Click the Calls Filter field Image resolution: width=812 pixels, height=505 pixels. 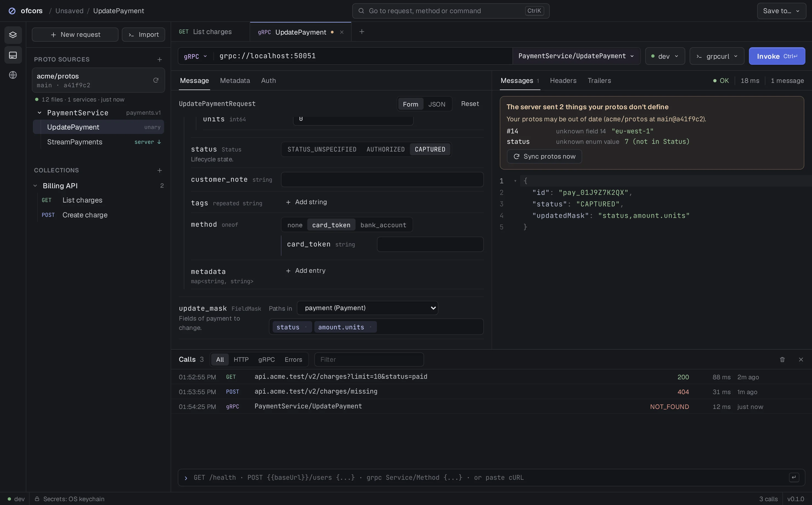pos(369,360)
